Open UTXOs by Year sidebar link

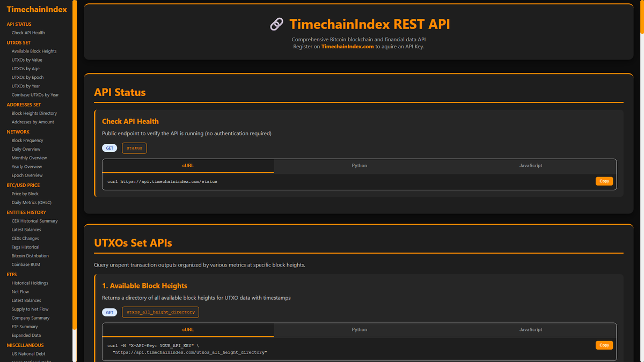[x=26, y=86]
